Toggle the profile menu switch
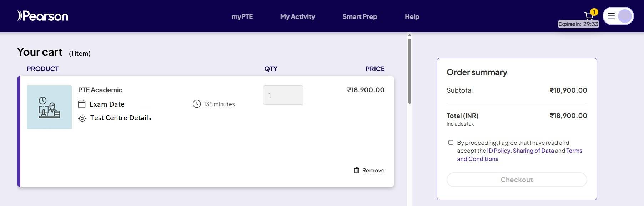644x206 pixels. click(618, 16)
